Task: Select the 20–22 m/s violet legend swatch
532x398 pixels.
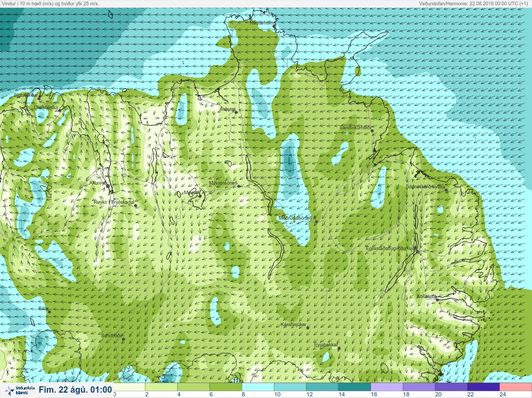Action: pyautogui.click(x=451, y=386)
